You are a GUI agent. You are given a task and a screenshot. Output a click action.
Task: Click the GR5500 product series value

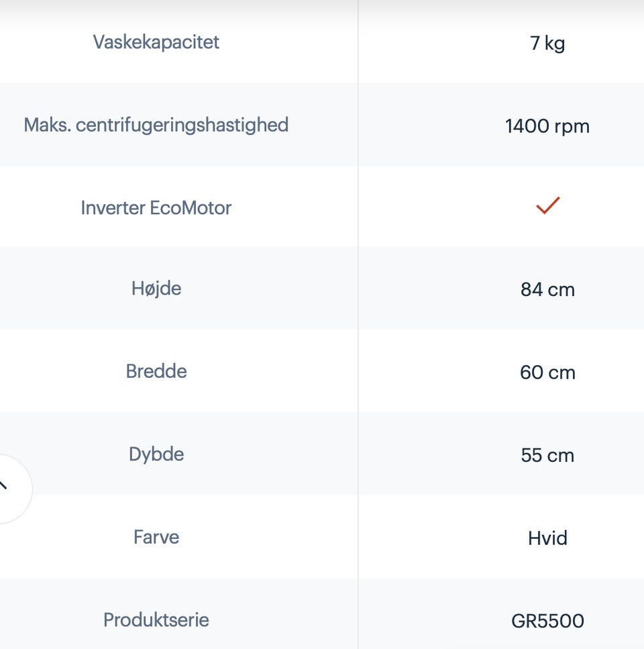coord(547,621)
